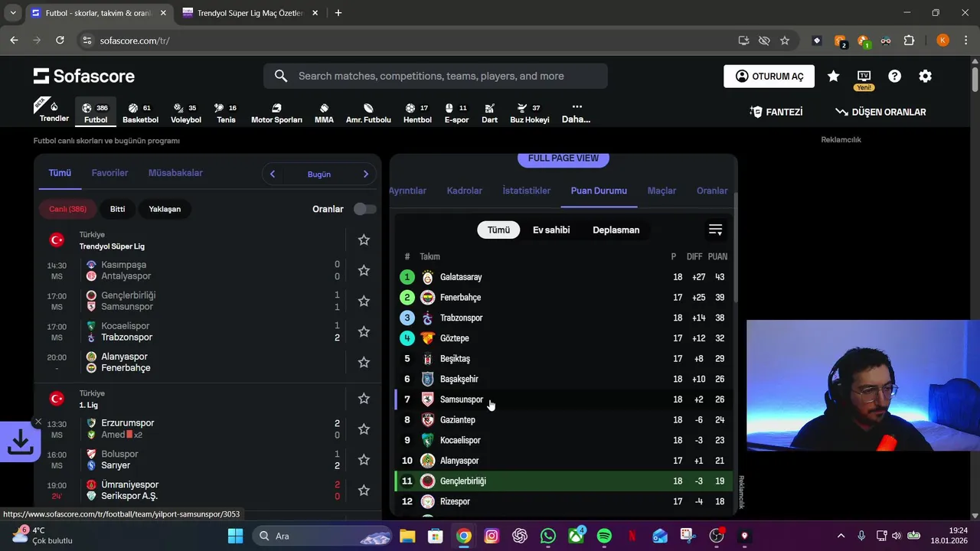Open favorites star in the header
Screen dimensions: 980x551
click(x=834, y=76)
